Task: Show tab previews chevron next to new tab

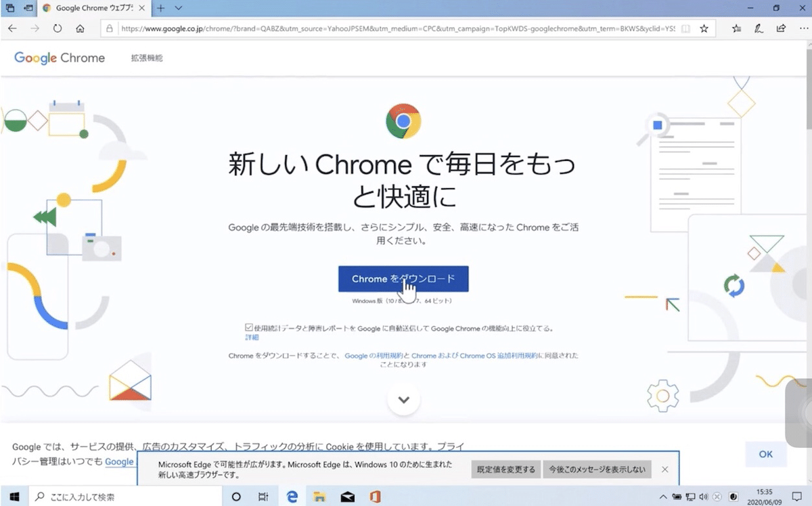Action: (179, 8)
